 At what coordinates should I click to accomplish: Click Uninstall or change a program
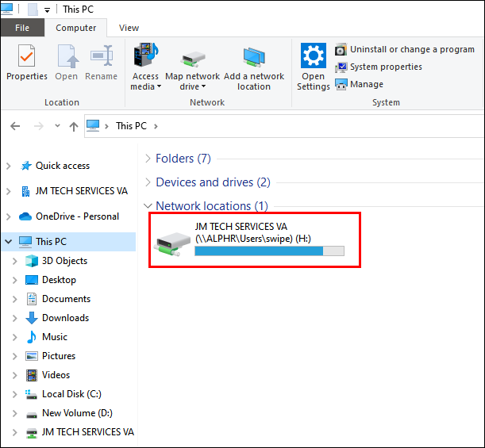405,49
